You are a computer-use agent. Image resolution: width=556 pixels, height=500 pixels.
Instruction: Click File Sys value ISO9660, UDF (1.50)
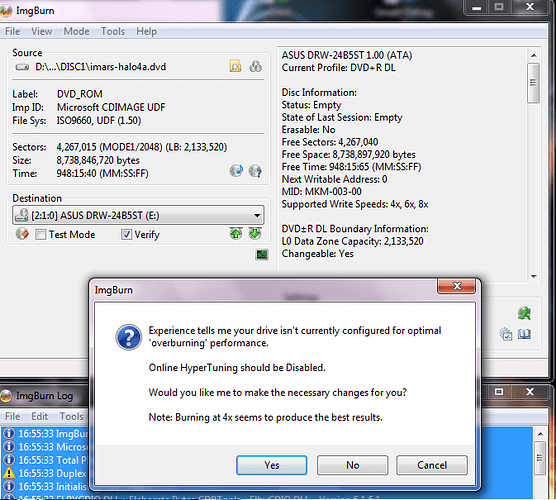point(99,121)
